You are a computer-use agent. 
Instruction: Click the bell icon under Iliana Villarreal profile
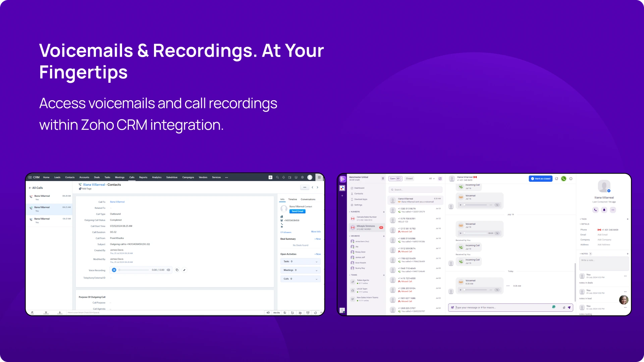[x=604, y=210]
